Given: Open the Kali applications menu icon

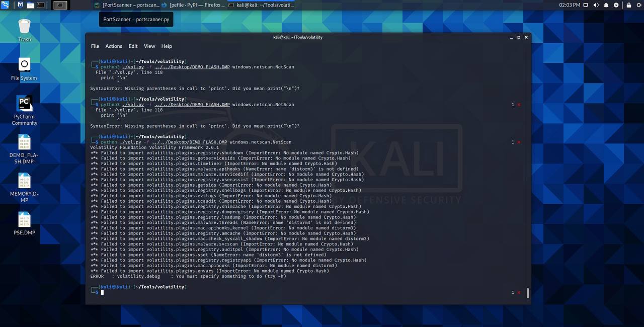Looking at the screenshot, I should point(5,5).
